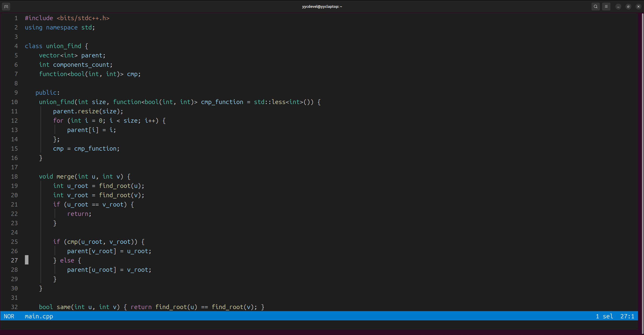Screen dimensions: 644x335
Task: Click the 'else' keyword on line 27
Action: point(67,260)
